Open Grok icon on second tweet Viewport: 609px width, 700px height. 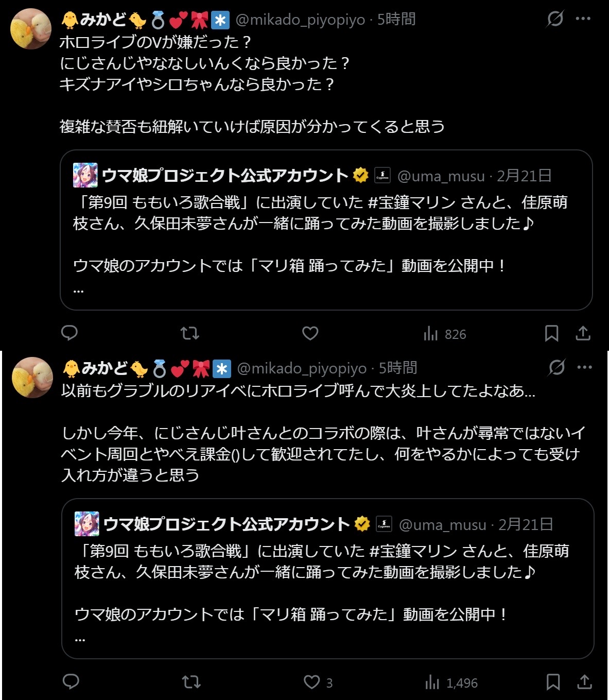click(x=556, y=368)
